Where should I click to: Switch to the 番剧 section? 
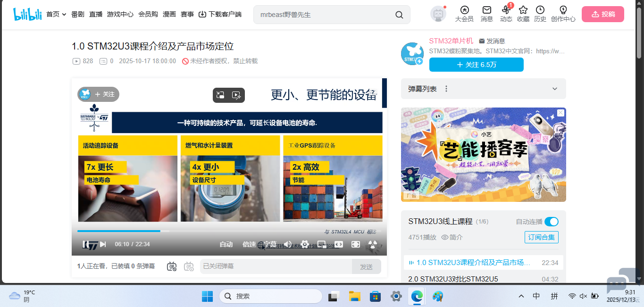pos(77,14)
